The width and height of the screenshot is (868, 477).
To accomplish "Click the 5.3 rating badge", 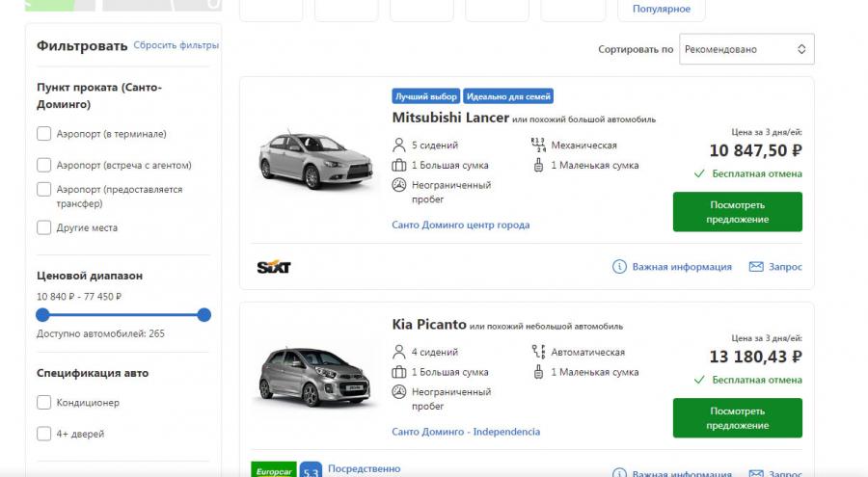I will pos(311,470).
